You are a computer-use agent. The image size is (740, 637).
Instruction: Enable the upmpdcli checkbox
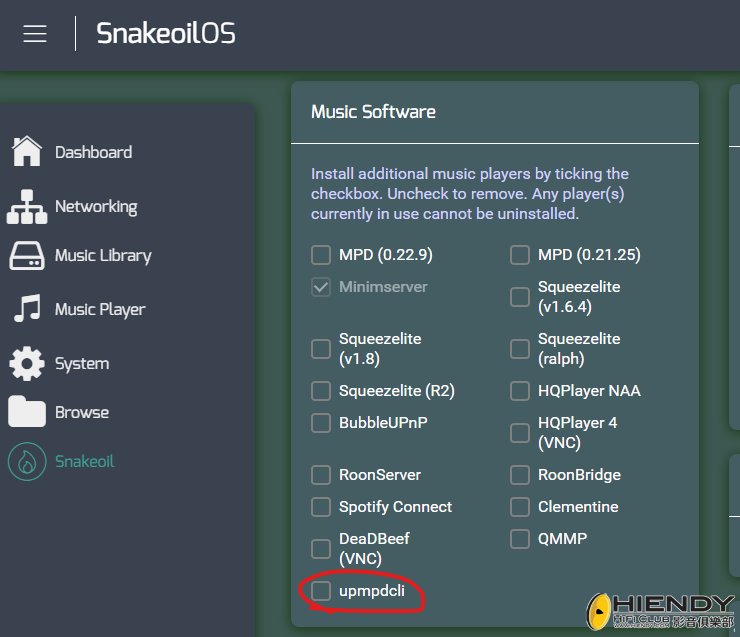click(321, 592)
